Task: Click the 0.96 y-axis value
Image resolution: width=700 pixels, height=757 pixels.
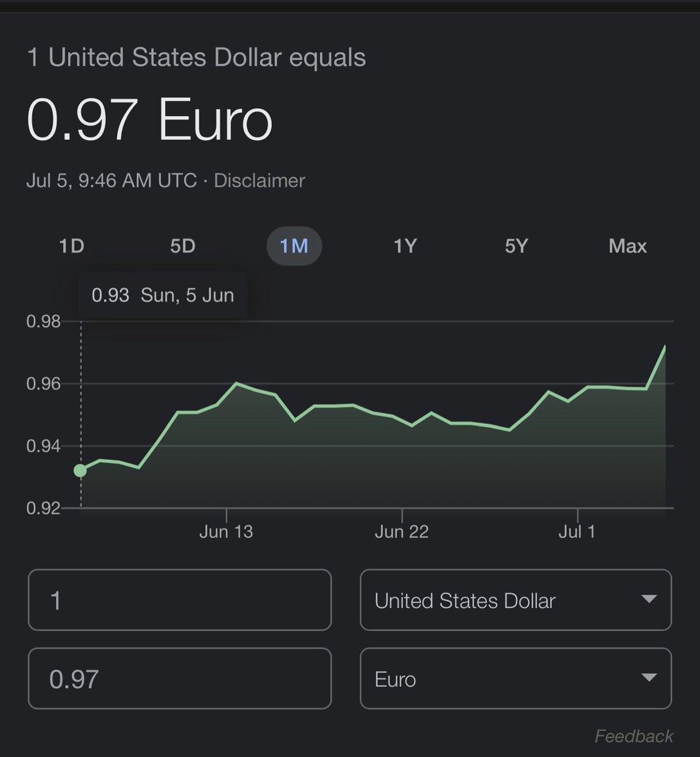Action: 44,384
